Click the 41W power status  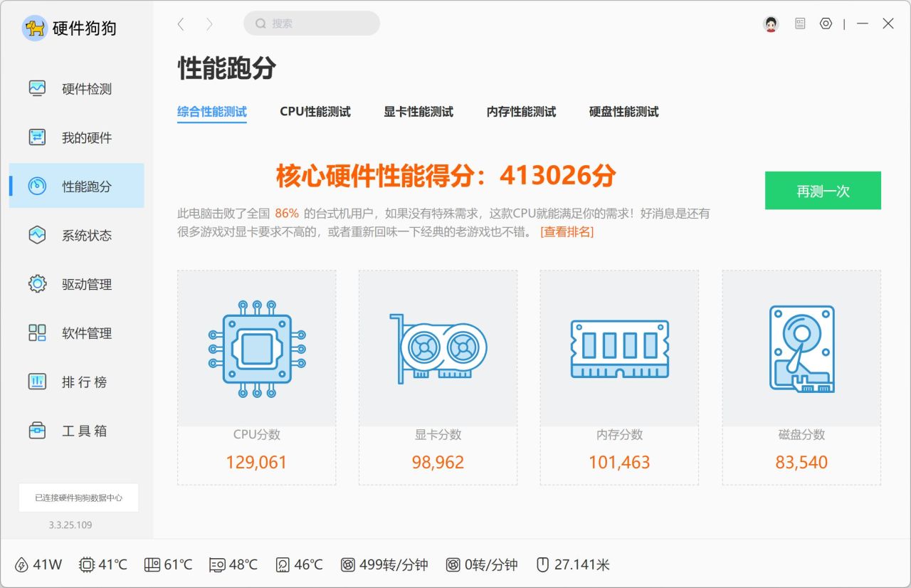pyautogui.click(x=38, y=565)
